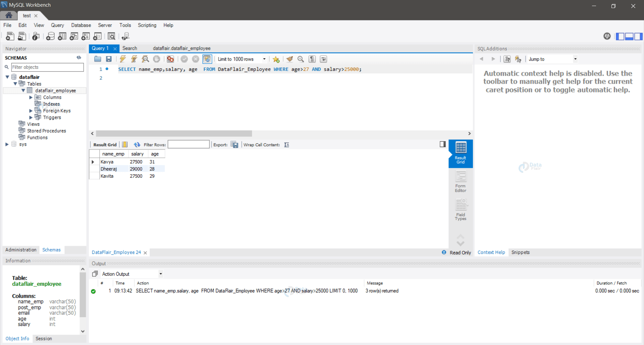644x345 pixels.
Task: Toggle the right sidebar panel
Action: [638, 36]
